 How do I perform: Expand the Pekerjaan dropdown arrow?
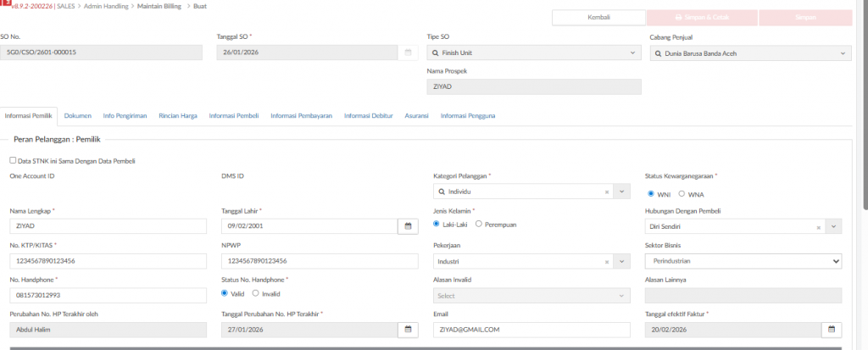(623, 262)
